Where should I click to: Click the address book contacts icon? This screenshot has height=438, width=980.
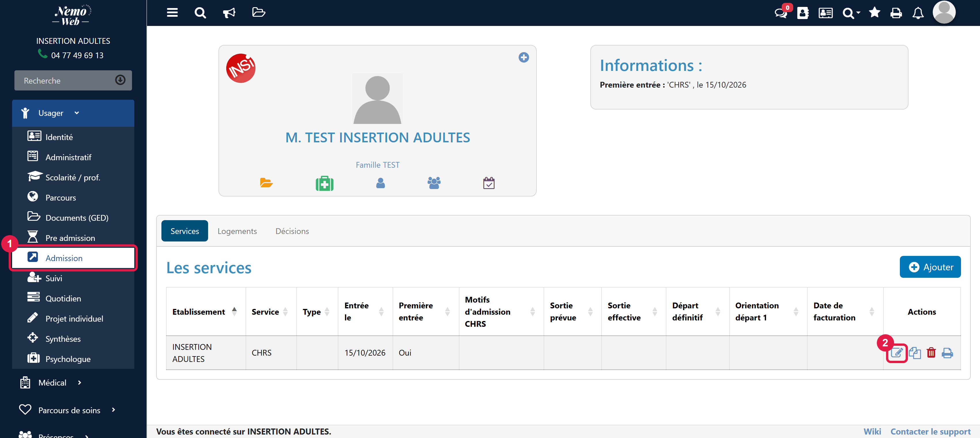(x=803, y=13)
